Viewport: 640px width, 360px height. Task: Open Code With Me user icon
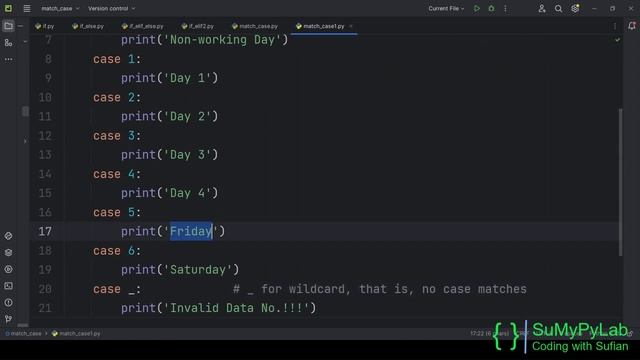(542, 8)
